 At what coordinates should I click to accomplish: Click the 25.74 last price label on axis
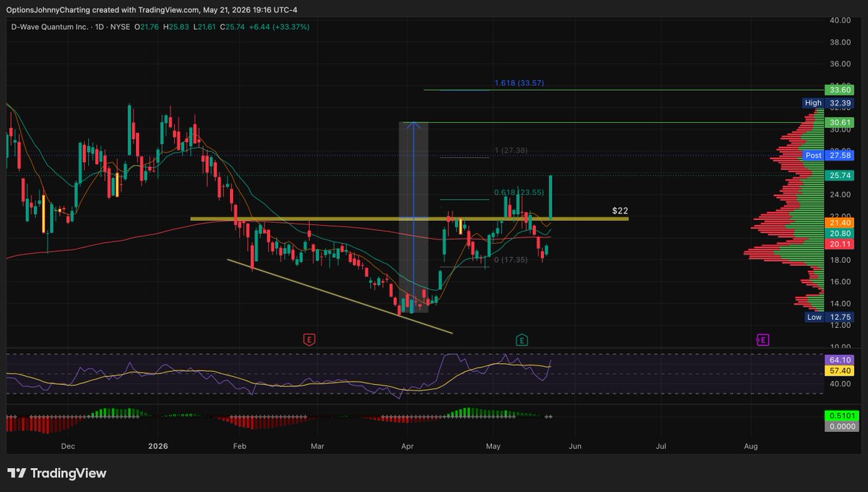[x=839, y=176]
